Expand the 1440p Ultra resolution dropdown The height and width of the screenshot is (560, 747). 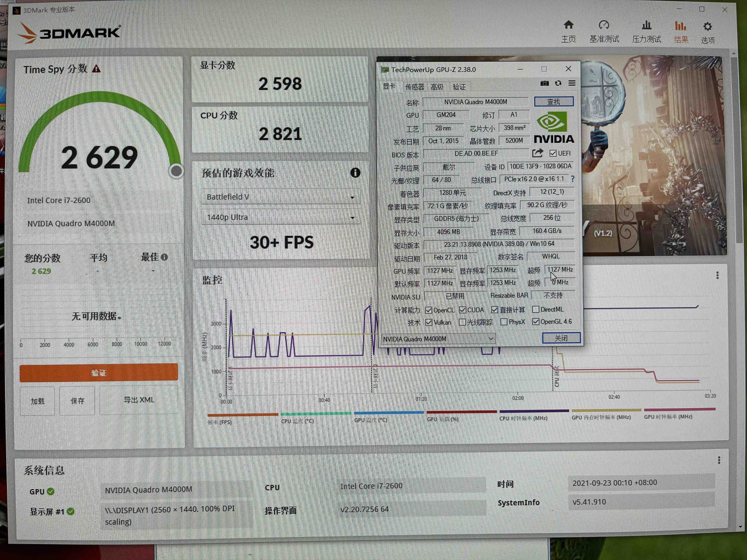280,217
